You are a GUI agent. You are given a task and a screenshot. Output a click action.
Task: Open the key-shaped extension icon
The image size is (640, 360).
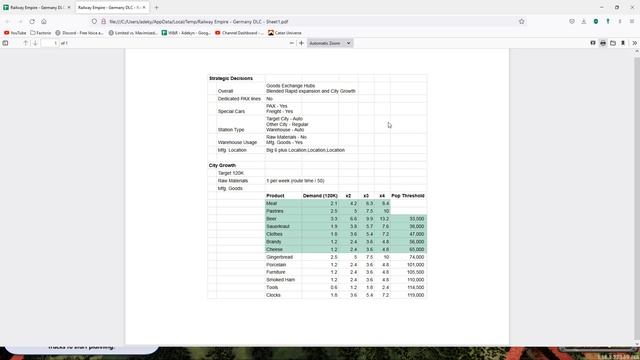pos(608,22)
